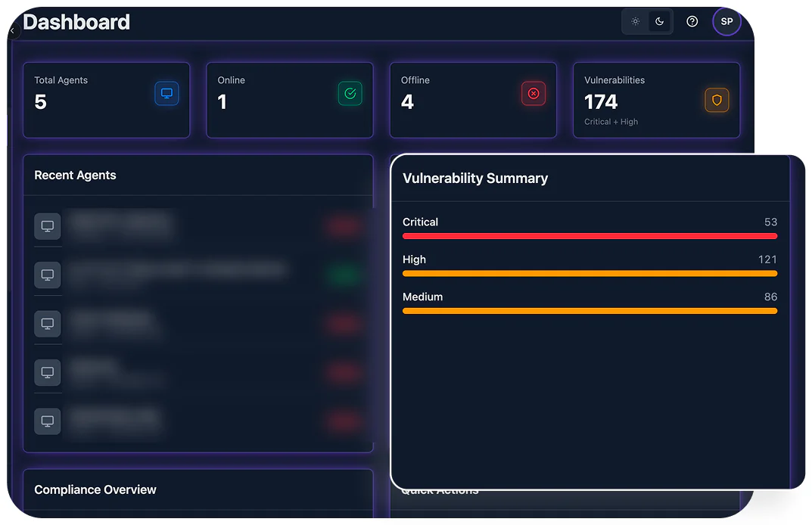Viewport: 812px width, 525px height.
Task: Click the green checkmark icon in Online card
Action: tap(350, 94)
